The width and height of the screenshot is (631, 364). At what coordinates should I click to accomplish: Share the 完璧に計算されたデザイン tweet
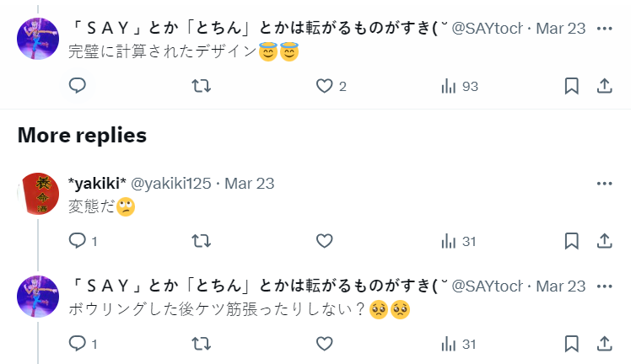(x=604, y=86)
